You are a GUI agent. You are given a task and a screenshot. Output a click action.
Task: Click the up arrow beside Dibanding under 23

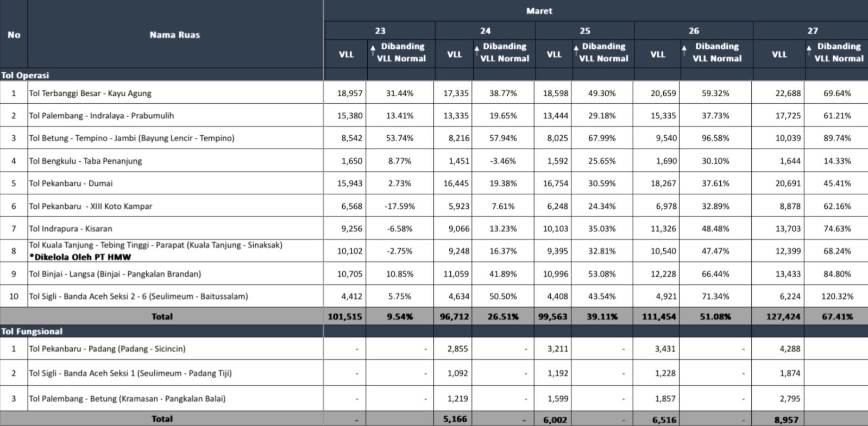[373, 50]
